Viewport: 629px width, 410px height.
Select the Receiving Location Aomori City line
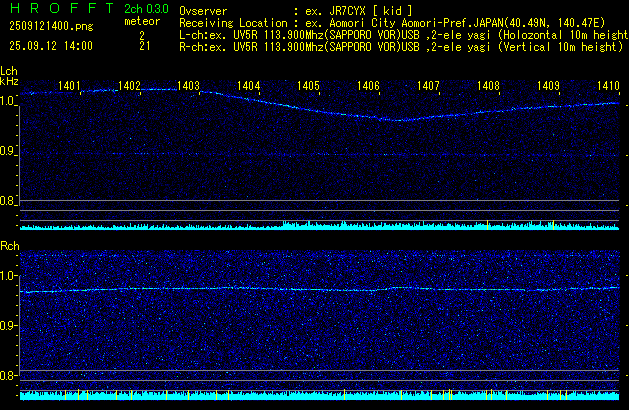click(x=392, y=23)
